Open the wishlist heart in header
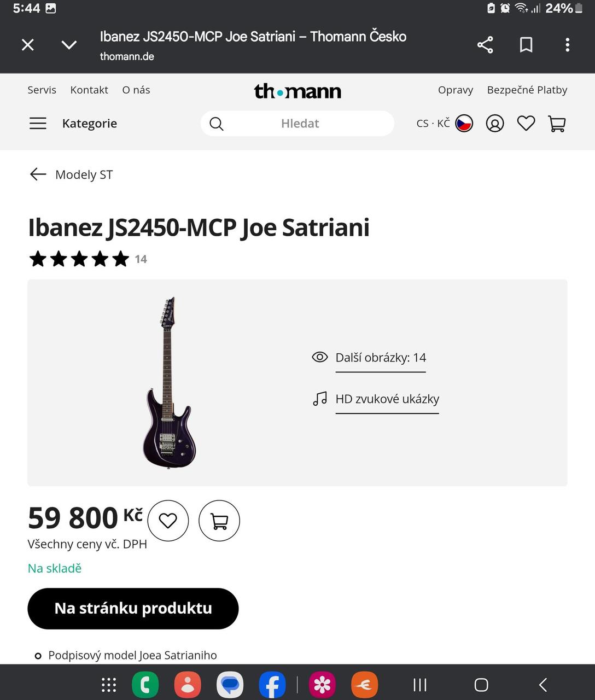Screen dimensions: 595x700 [x=526, y=124]
